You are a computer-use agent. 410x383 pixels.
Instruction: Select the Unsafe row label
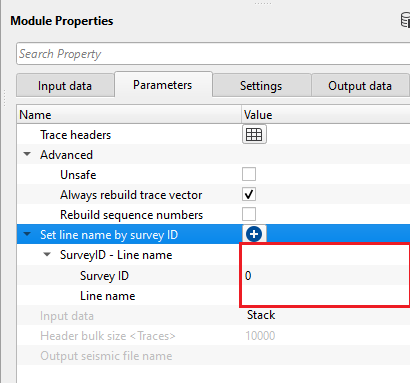pyautogui.click(x=78, y=175)
